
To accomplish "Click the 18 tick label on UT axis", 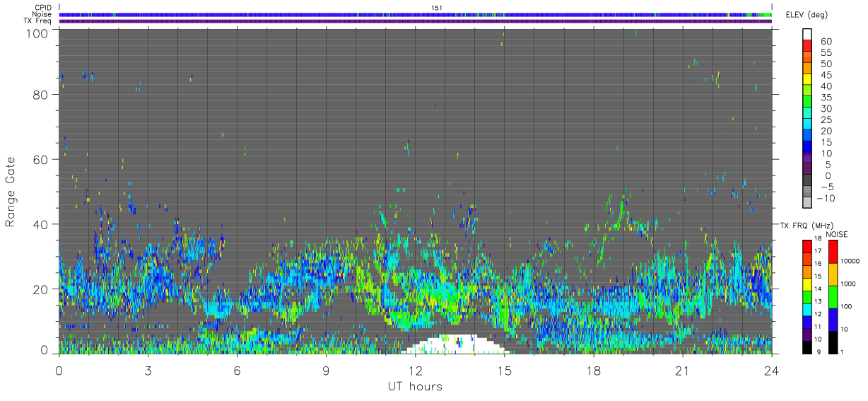I will click(x=593, y=371).
